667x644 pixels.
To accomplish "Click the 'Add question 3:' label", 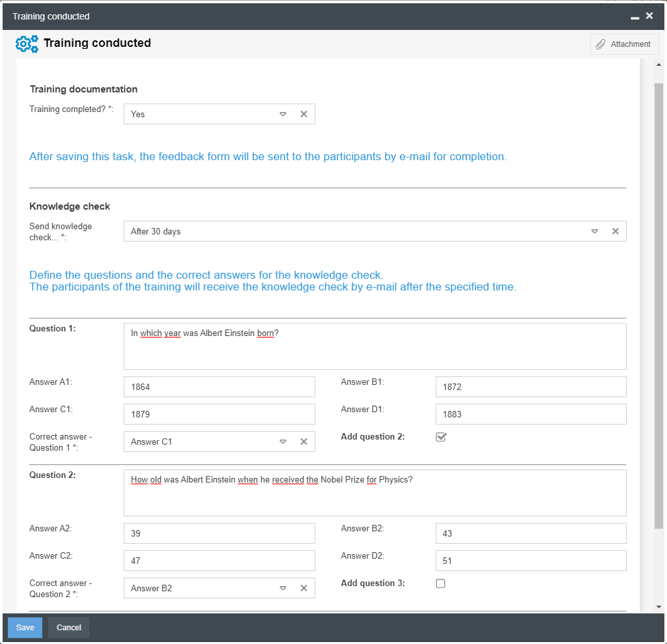I will coord(373,583).
